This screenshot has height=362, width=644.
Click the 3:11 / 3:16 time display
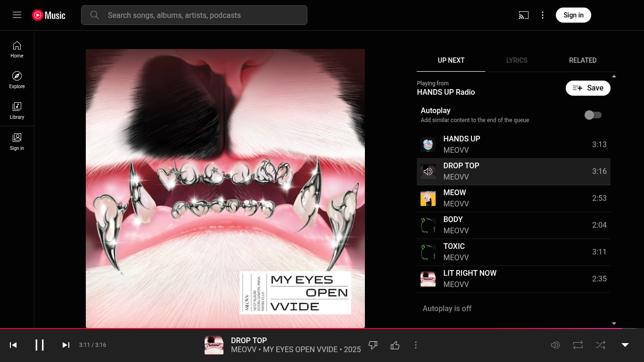click(93, 345)
